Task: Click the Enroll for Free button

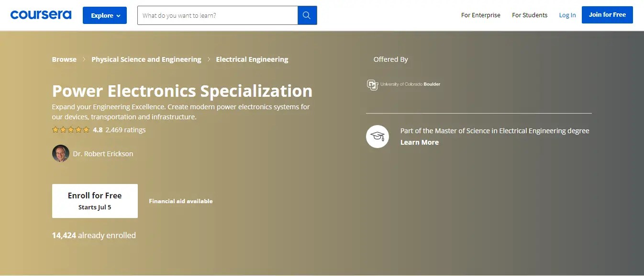Action: coord(95,201)
